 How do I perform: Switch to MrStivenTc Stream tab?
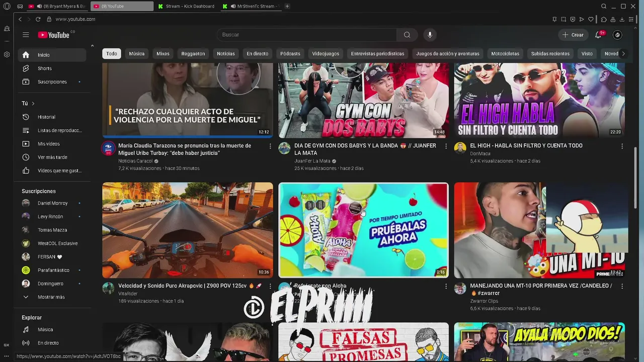click(x=252, y=6)
